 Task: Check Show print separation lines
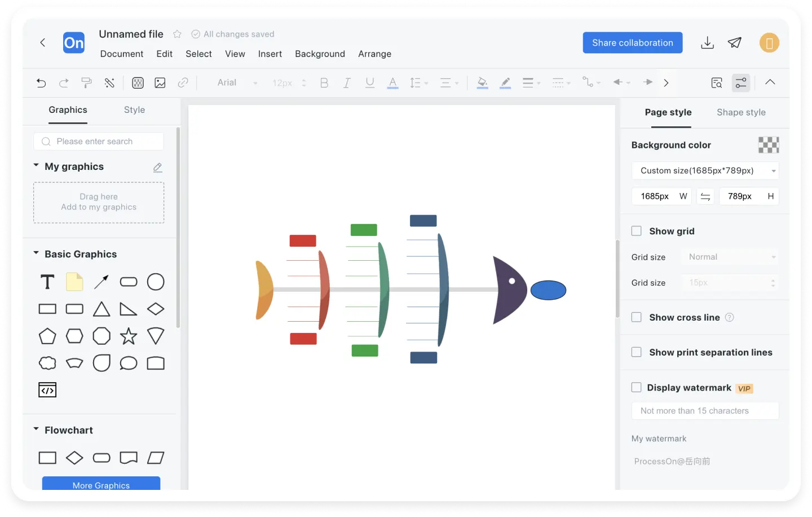pyautogui.click(x=637, y=352)
